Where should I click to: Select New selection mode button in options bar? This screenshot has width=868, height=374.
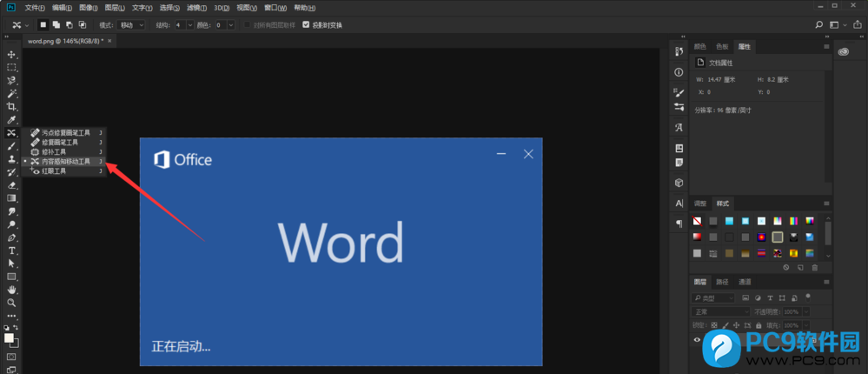43,25
